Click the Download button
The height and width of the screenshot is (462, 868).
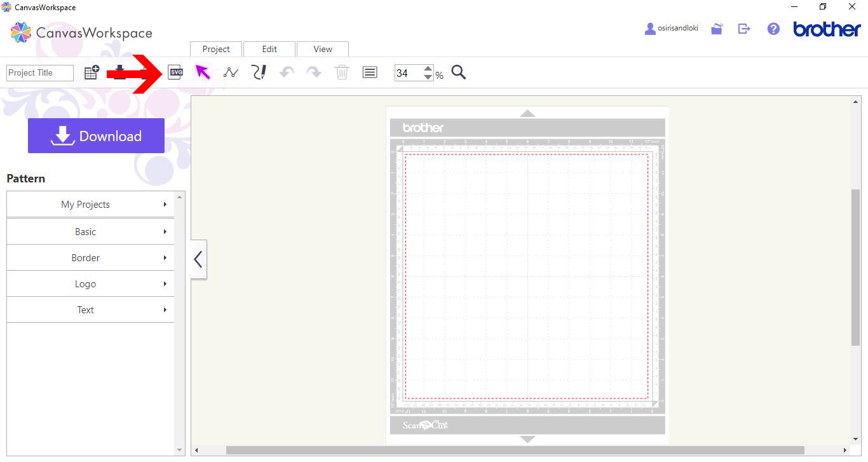click(x=96, y=135)
